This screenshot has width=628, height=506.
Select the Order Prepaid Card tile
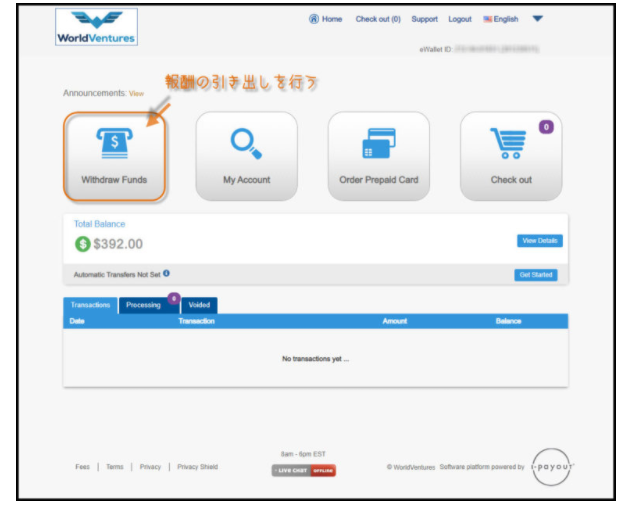[378, 156]
